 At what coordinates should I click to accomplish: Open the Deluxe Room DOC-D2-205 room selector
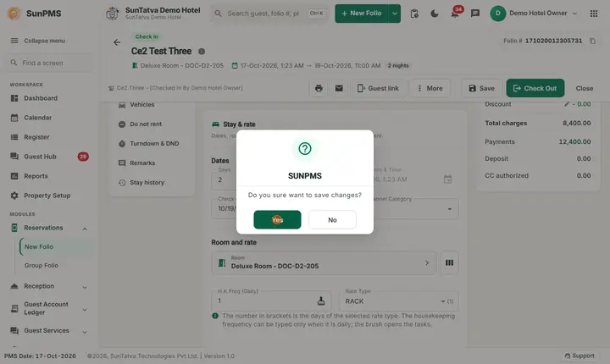[x=324, y=263]
